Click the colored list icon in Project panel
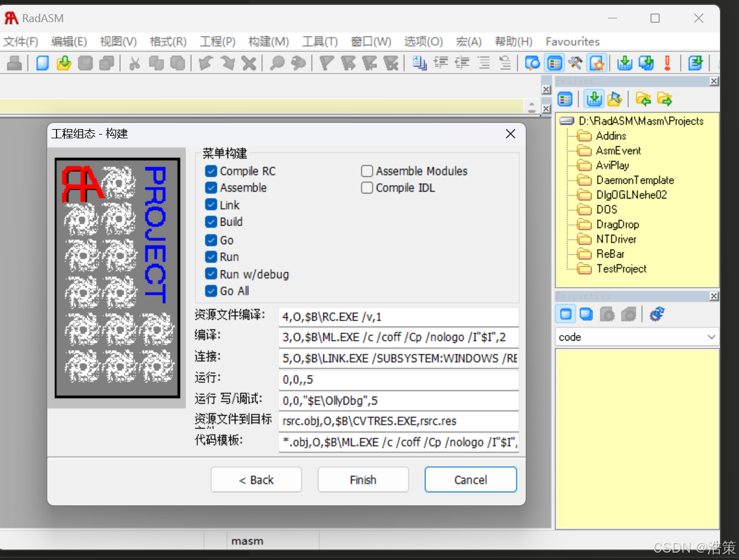 coord(565,99)
